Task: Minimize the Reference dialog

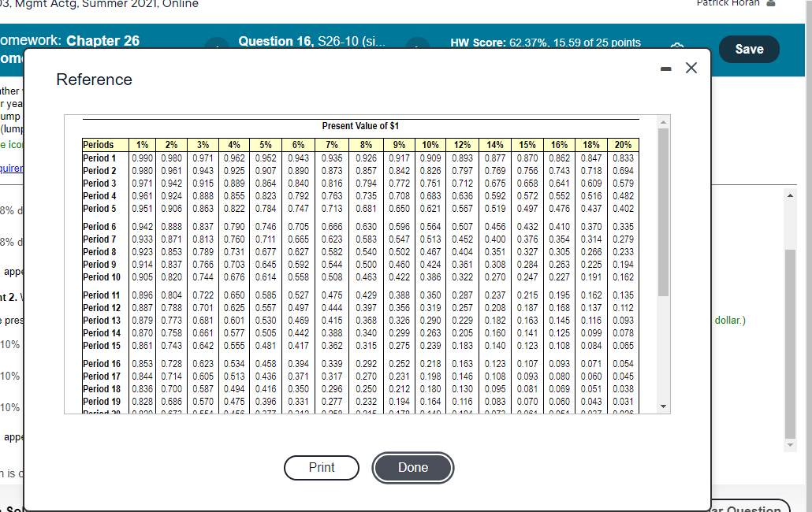Action: pos(665,68)
